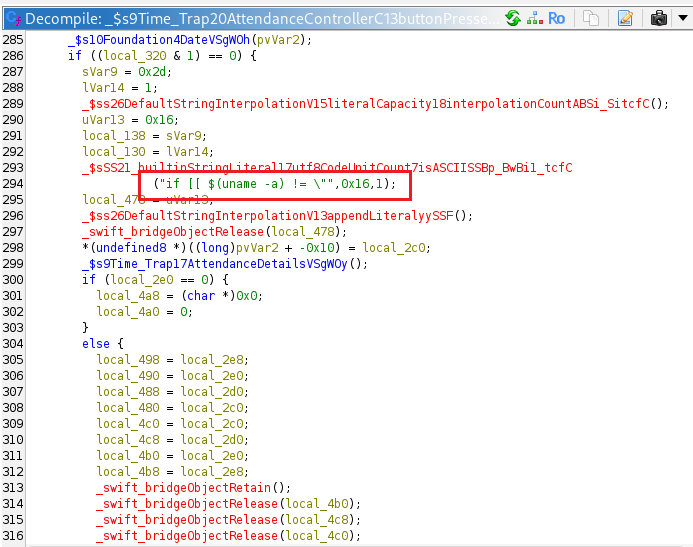Screen dimensions: 693x547
Task: Click the else keyword on line 304
Action: [96, 344]
